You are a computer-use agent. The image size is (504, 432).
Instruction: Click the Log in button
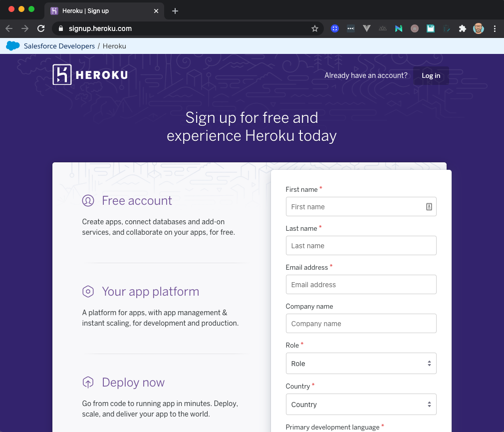pos(431,75)
